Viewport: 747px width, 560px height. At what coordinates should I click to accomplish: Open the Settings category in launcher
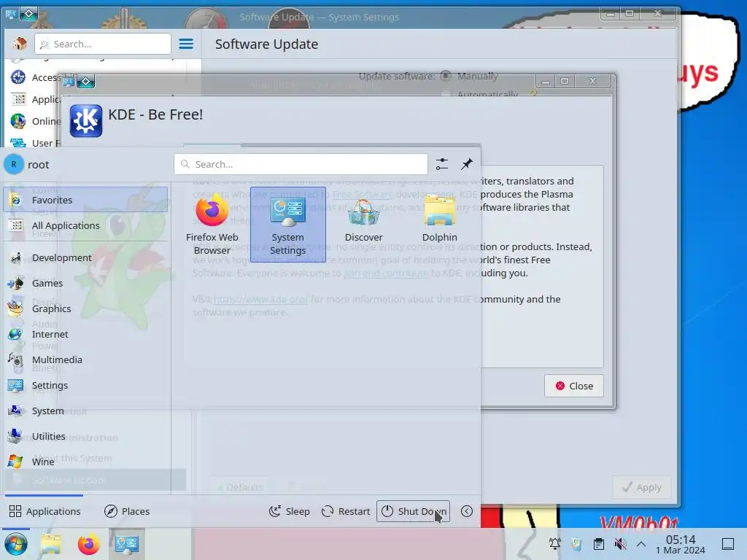pyautogui.click(x=86, y=385)
